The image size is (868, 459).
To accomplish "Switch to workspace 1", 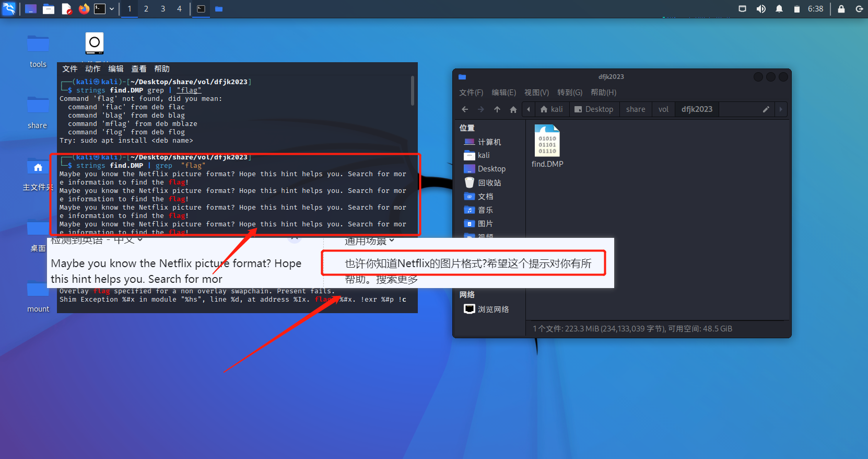I will point(130,9).
